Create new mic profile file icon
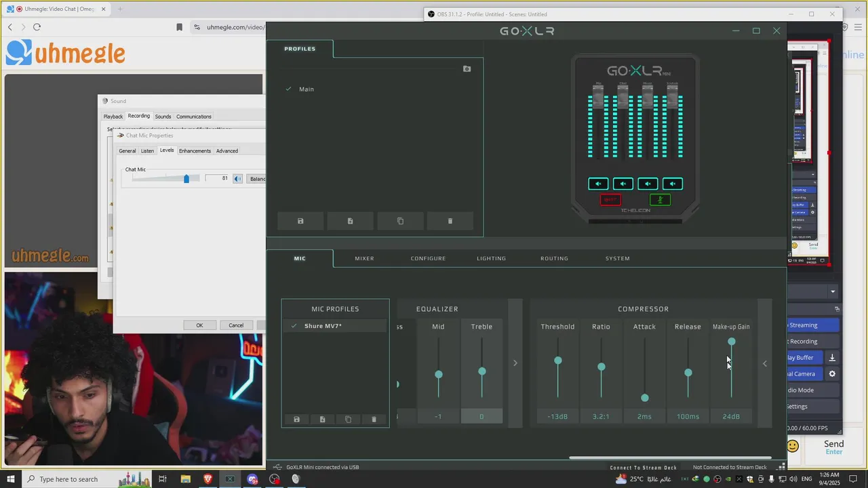The image size is (868, 488). click(x=322, y=420)
